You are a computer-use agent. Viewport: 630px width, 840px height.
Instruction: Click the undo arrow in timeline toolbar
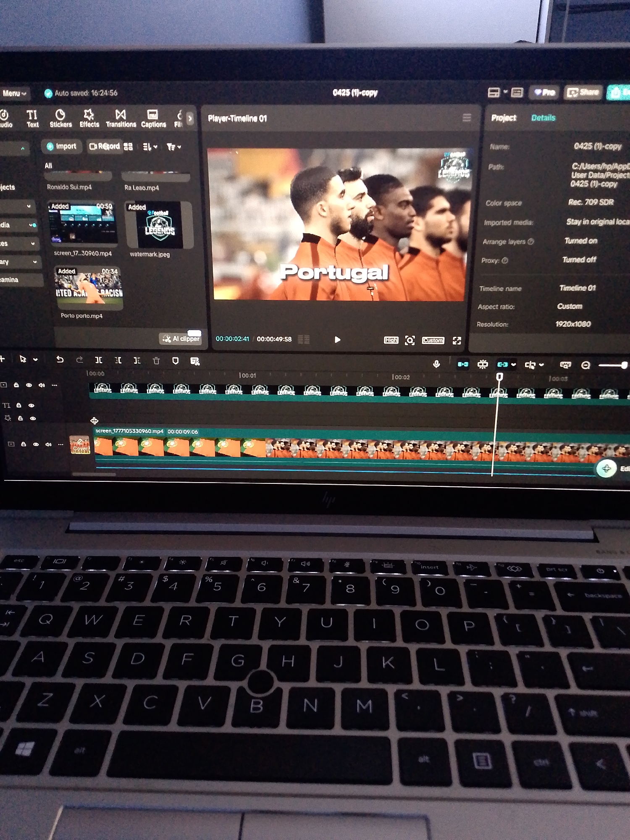click(x=60, y=360)
